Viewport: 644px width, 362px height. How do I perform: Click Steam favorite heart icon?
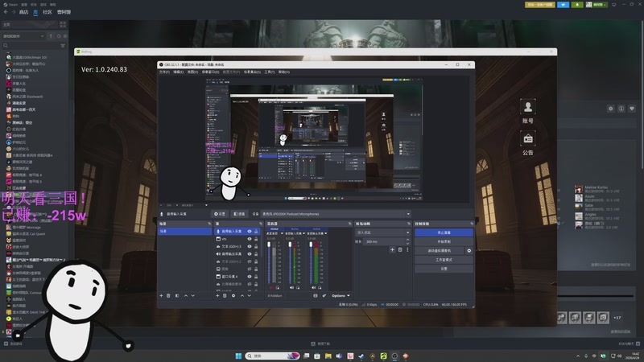point(632,109)
